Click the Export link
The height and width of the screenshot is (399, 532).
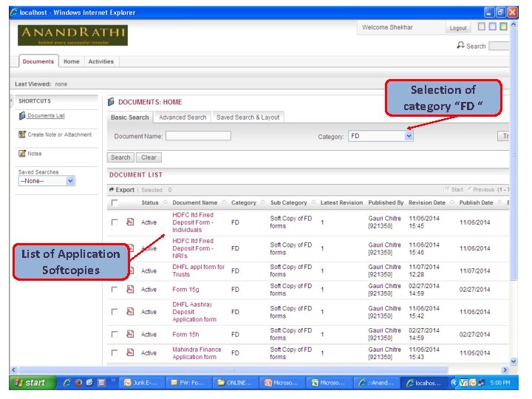125,190
